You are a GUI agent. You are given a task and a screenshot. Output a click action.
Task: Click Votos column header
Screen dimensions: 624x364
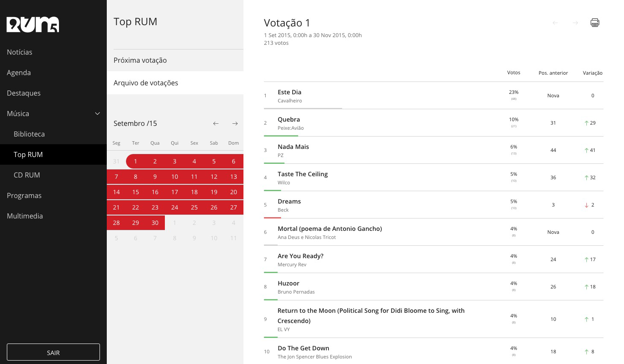[x=514, y=73]
